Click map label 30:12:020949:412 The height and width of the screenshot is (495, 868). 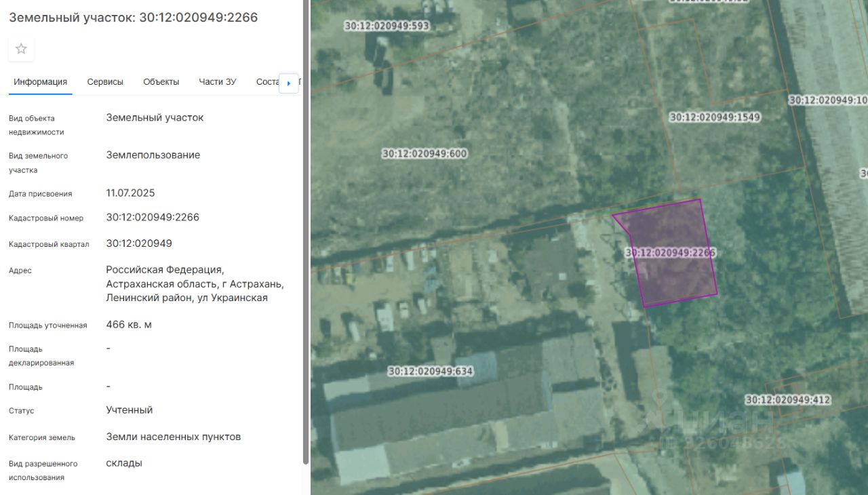click(x=788, y=400)
